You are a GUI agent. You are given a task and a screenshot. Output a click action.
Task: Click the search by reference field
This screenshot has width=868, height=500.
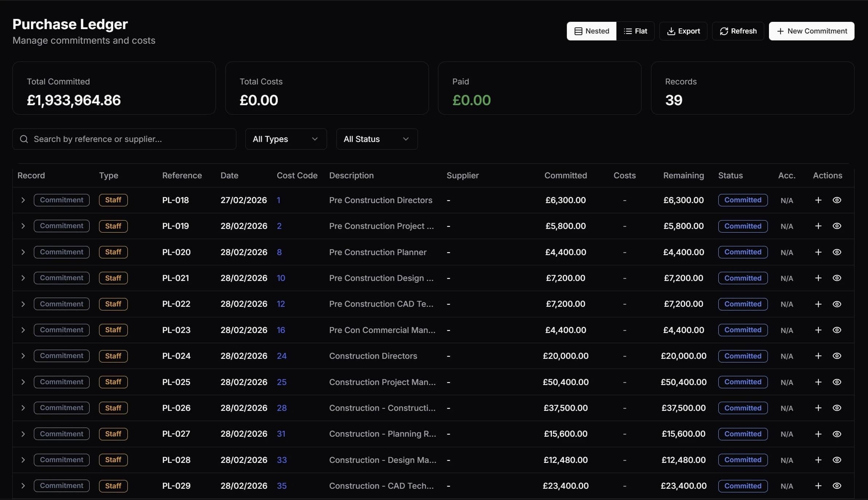[x=125, y=139]
